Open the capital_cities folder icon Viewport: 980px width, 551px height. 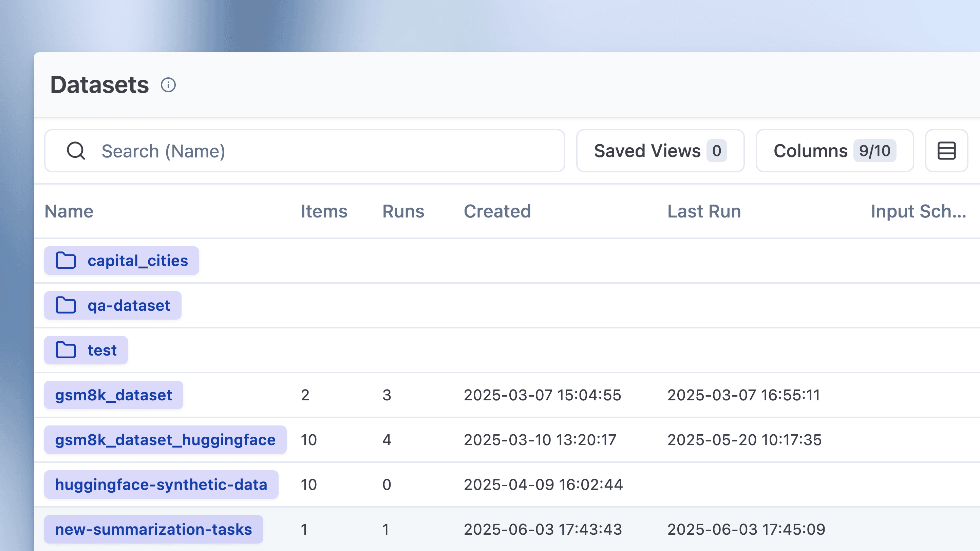(66, 260)
